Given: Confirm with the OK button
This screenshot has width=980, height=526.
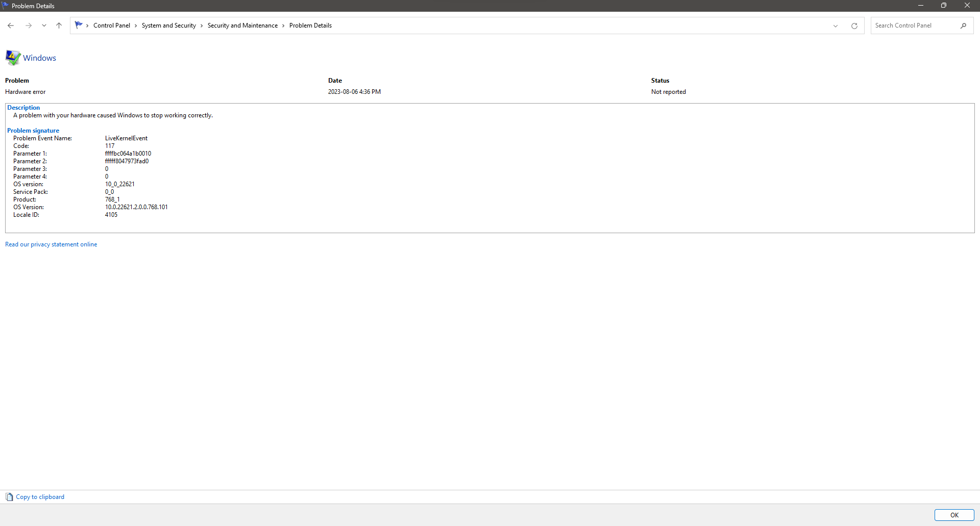Looking at the screenshot, I should pos(954,515).
